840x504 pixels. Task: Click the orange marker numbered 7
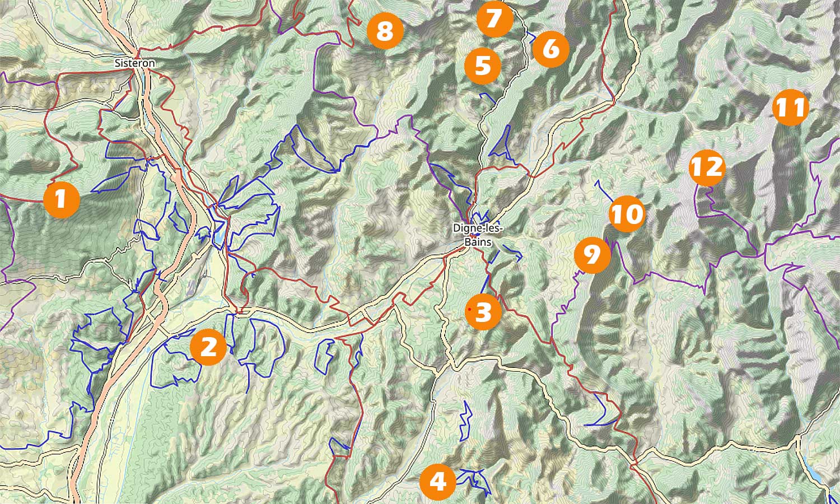(494, 18)
